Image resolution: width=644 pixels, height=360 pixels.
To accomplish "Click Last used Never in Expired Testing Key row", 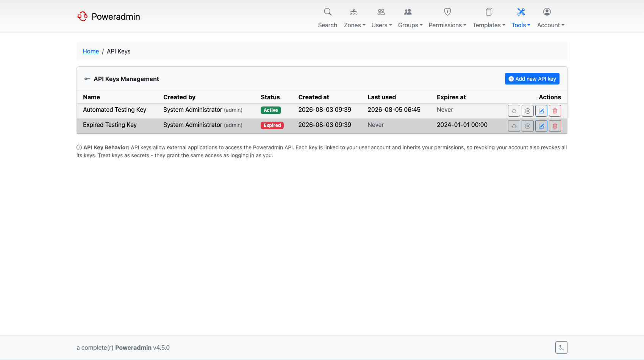I will point(375,125).
